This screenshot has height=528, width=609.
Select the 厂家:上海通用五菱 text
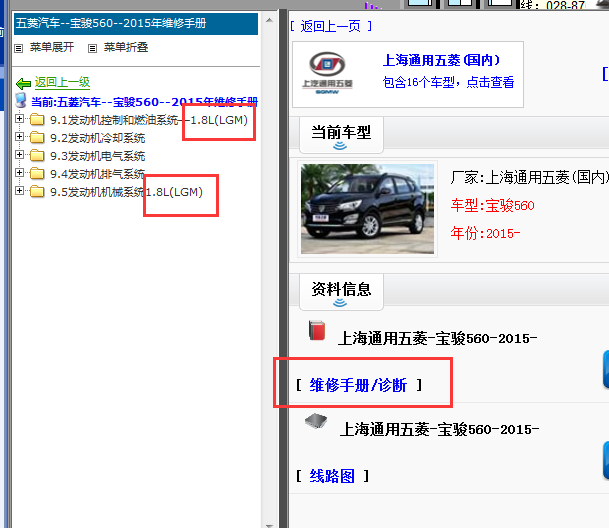529,178
